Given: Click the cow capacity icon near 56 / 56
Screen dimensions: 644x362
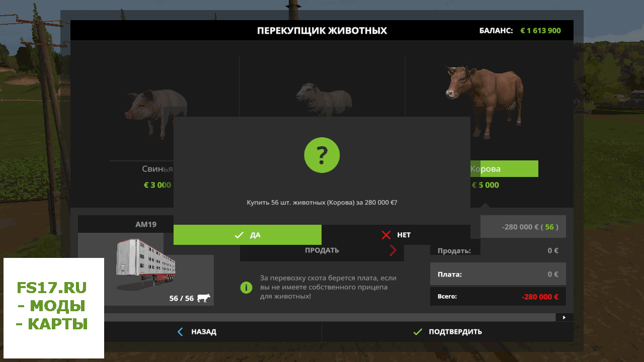Looking at the screenshot, I should click(x=204, y=298).
